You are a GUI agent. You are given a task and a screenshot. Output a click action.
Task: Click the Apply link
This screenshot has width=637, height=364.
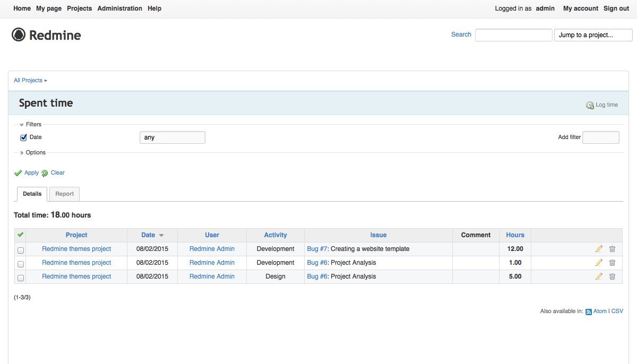[x=32, y=173]
